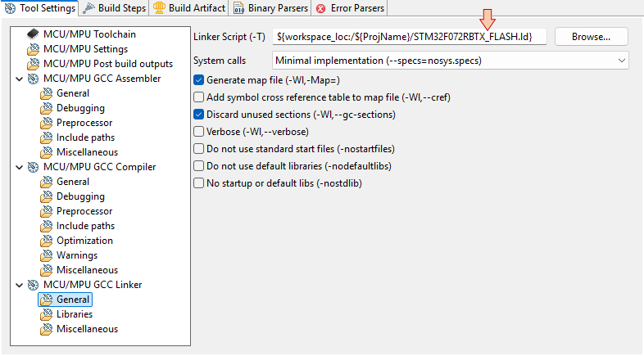Image resolution: width=644 pixels, height=356 pixels.
Task: Collapse the MCU/MPU GCC Compiler tree node
Action: pos(19,167)
